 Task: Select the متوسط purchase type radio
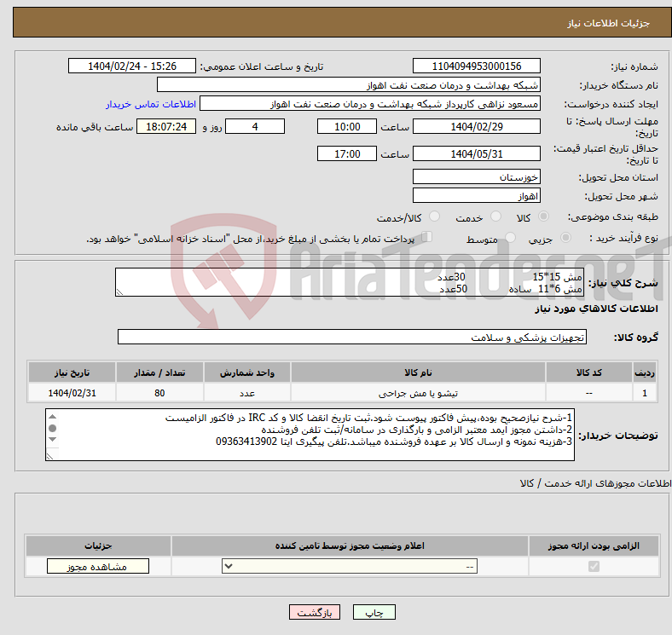[511, 238]
